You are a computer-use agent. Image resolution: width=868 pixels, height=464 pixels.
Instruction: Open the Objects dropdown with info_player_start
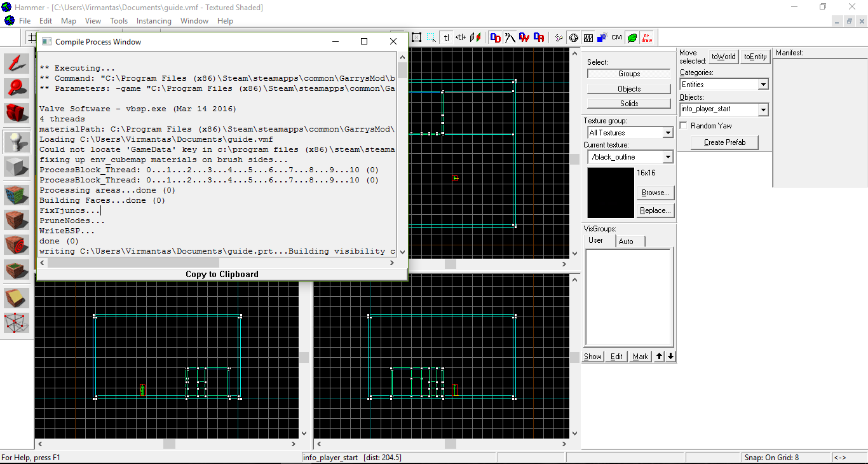pyautogui.click(x=763, y=109)
